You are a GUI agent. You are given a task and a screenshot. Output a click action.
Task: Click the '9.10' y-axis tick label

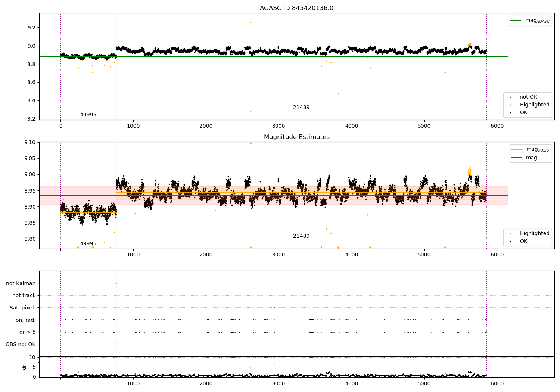click(30, 143)
